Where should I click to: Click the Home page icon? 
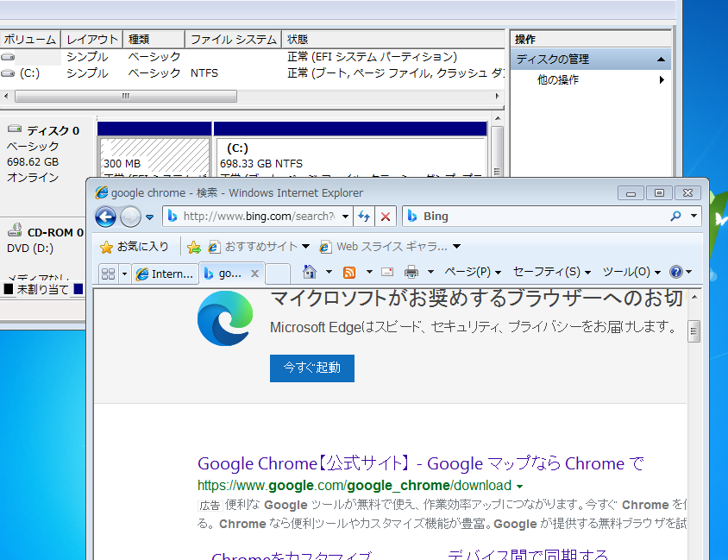309,271
